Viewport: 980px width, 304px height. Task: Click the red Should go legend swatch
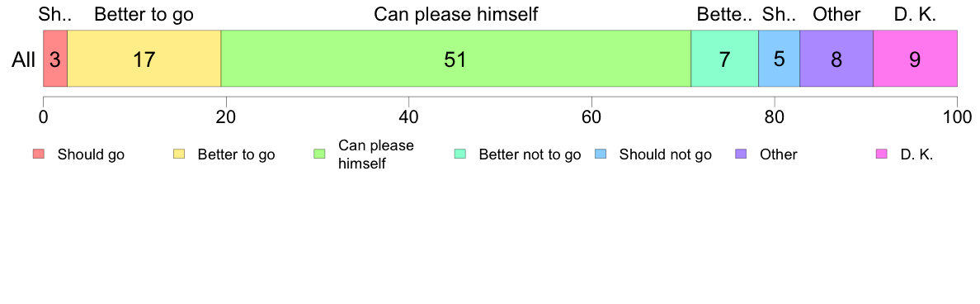39,154
